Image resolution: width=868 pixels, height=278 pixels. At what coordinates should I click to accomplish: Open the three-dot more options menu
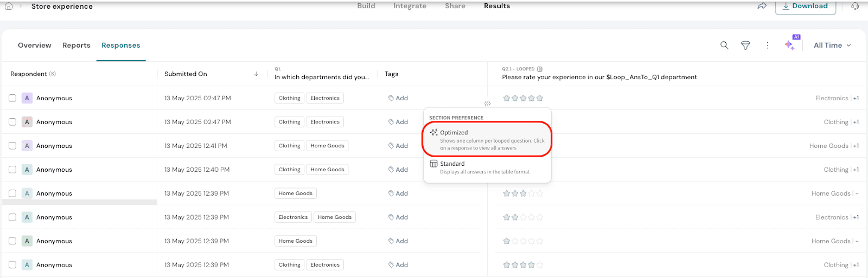click(x=767, y=46)
